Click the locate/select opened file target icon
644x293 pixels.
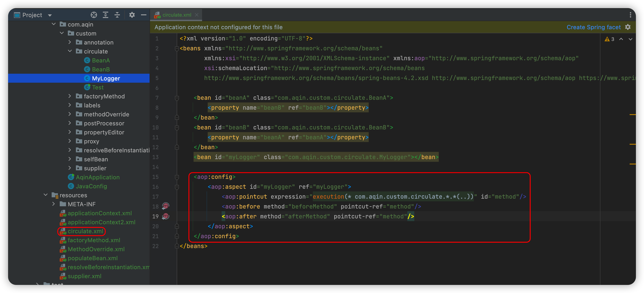94,15
